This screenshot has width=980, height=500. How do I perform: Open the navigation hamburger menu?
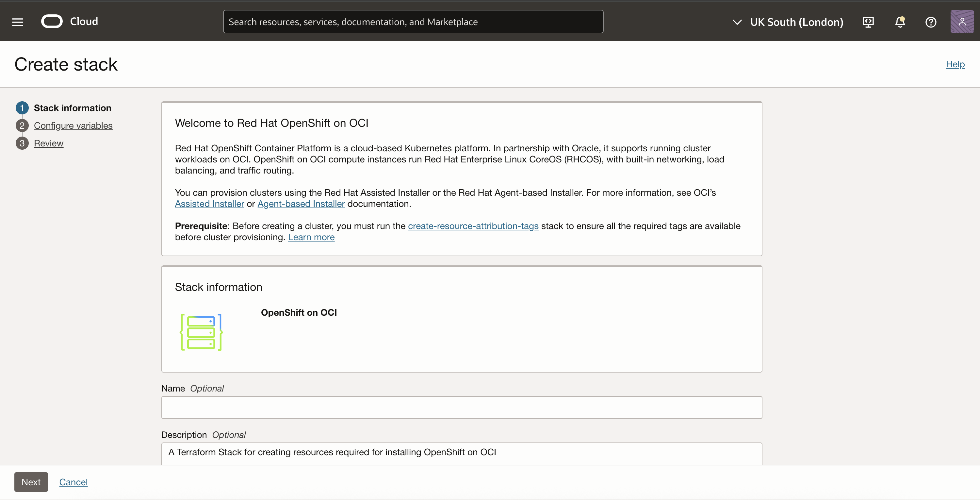click(x=18, y=22)
